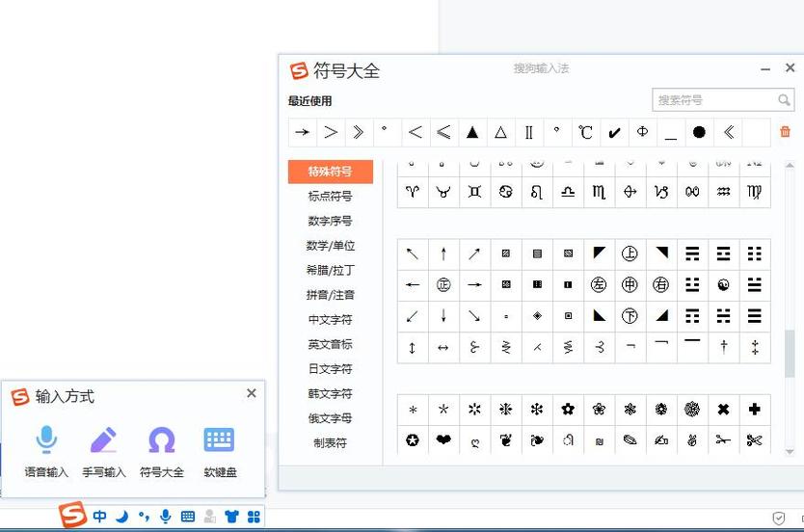Insert the dagger † symbol
804x532 pixels.
tap(723, 348)
